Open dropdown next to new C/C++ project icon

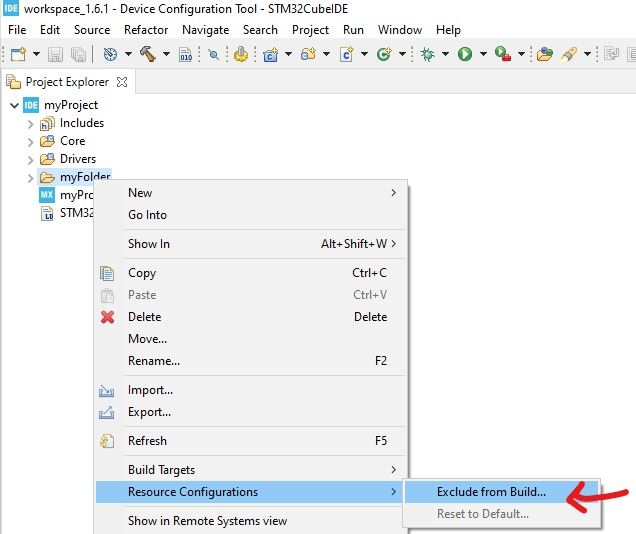pyautogui.click(x=288, y=54)
